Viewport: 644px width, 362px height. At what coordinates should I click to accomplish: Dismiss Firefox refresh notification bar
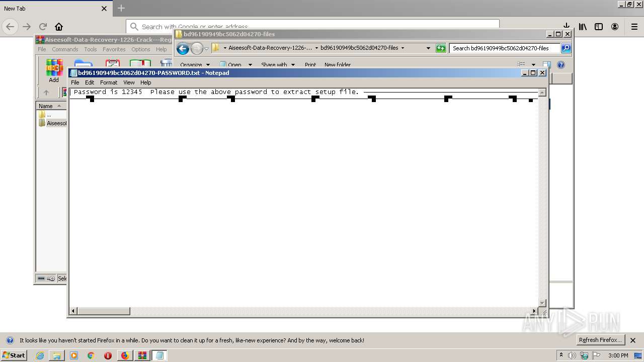pos(633,340)
